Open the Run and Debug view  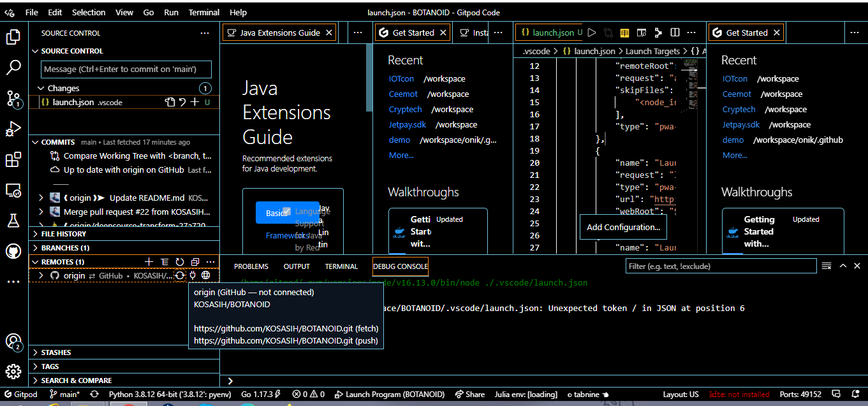[x=13, y=129]
